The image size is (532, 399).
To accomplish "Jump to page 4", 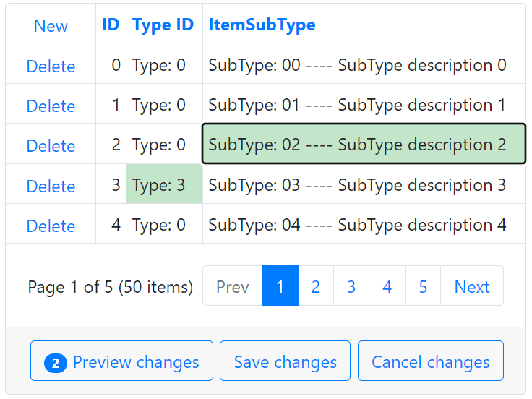I will pos(387,287).
